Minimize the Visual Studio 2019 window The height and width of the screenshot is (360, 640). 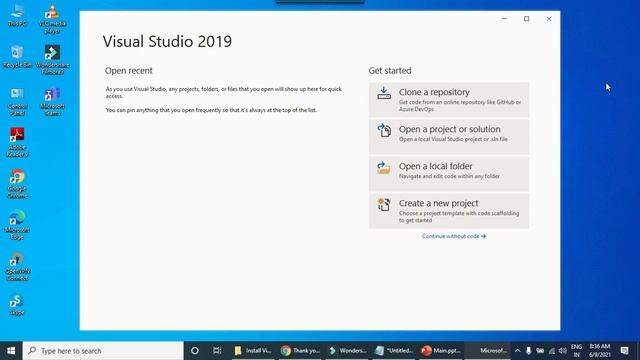(x=504, y=19)
